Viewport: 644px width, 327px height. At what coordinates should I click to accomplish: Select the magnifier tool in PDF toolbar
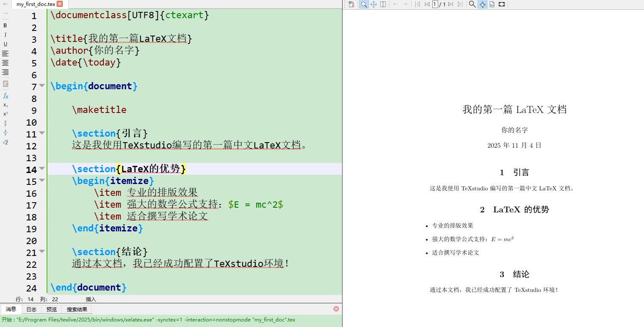pyautogui.click(x=364, y=4)
